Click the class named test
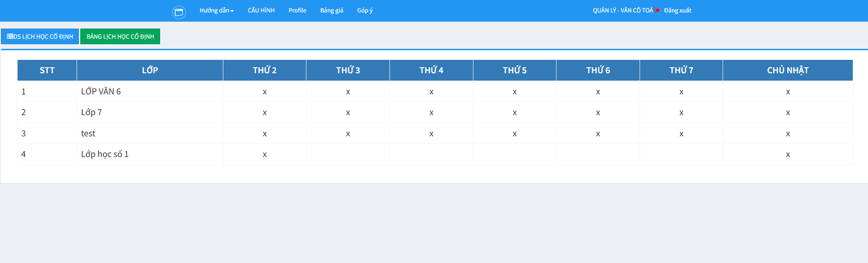 88,134
